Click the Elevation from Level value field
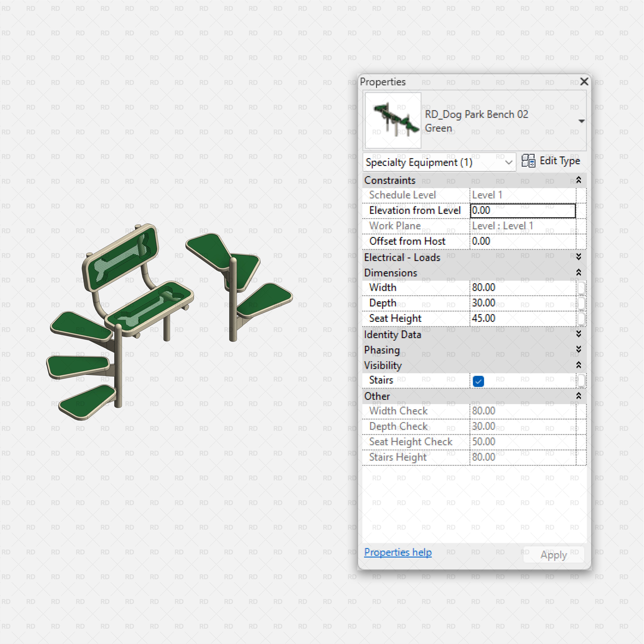644x644 pixels. [523, 211]
